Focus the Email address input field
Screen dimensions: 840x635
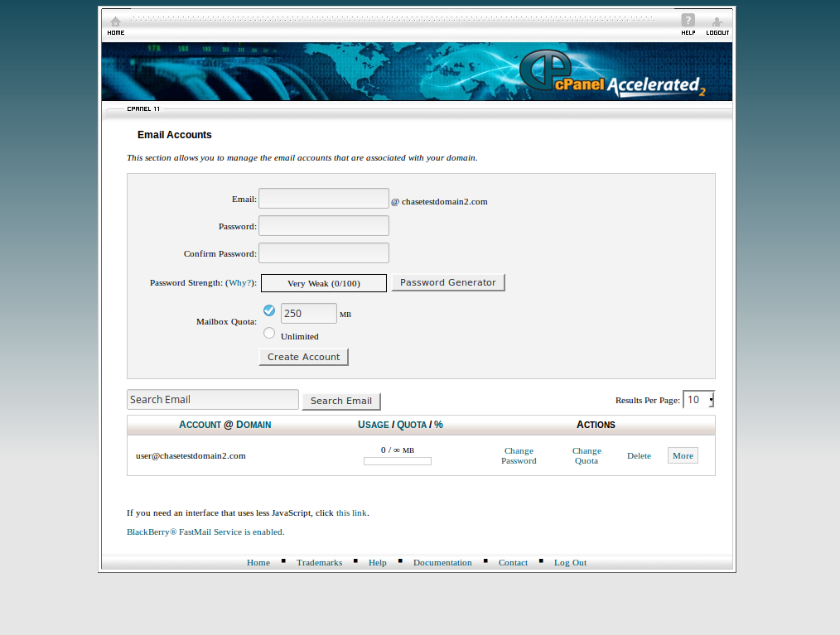coord(323,199)
